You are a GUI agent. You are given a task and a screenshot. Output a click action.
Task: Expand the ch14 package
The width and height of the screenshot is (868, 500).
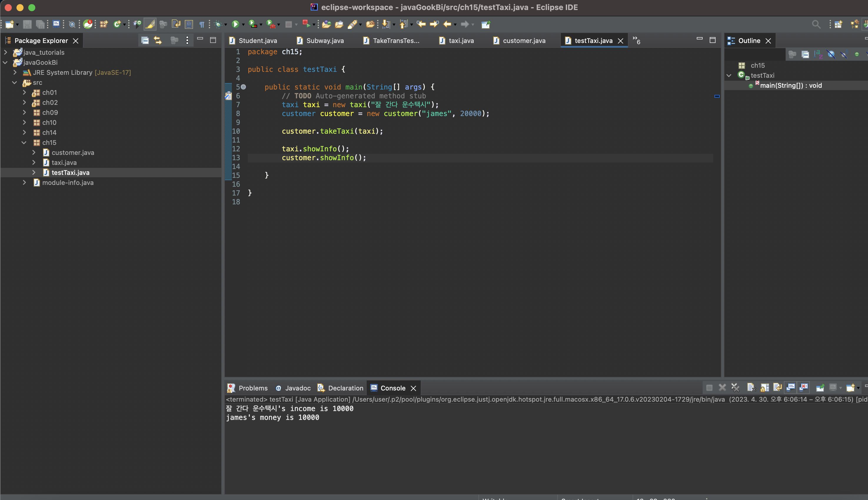(x=24, y=132)
